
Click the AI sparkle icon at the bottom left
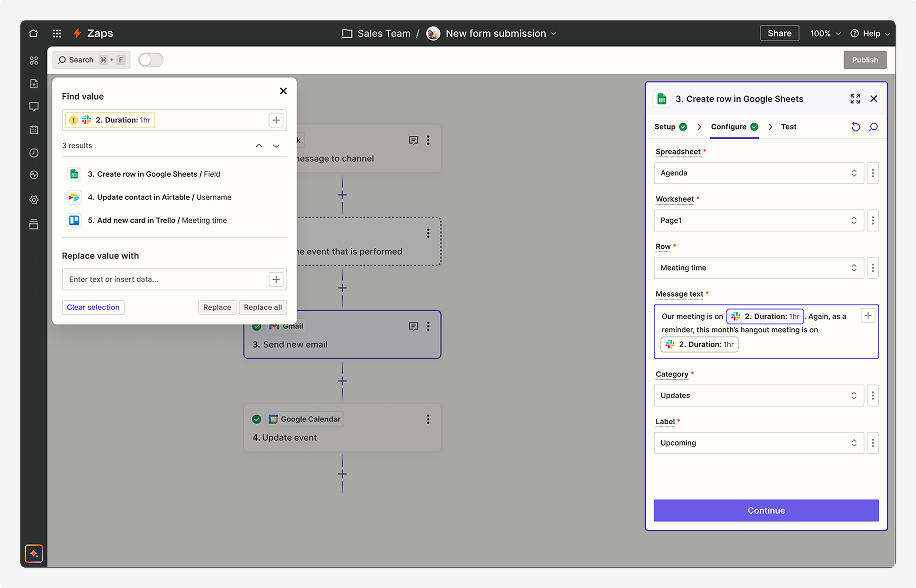coord(34,553)
